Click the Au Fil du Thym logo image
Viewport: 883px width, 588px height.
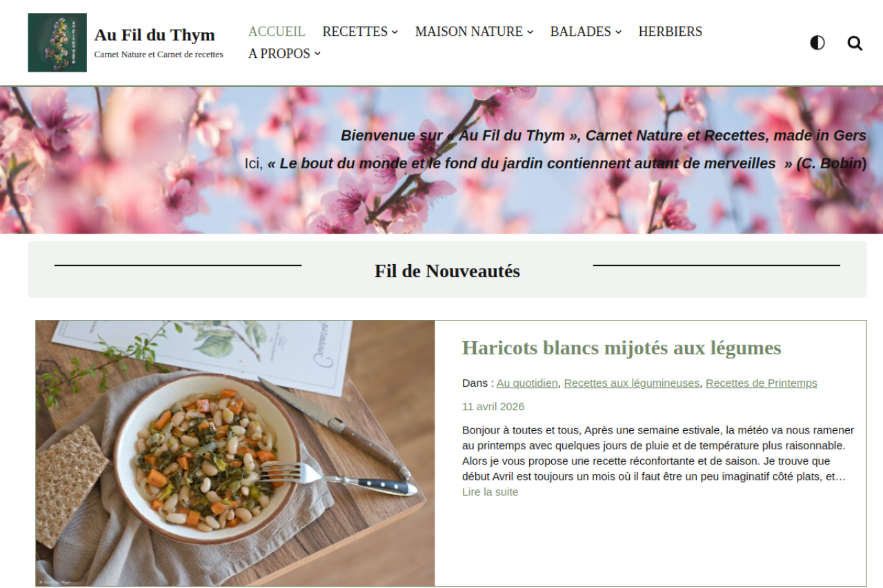[57, 43]
